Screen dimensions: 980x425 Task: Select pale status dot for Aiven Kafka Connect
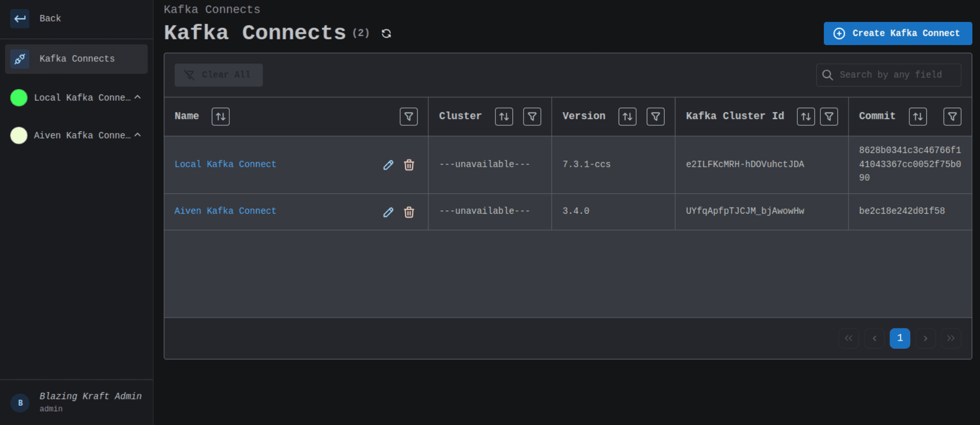(x=19, y=136)
